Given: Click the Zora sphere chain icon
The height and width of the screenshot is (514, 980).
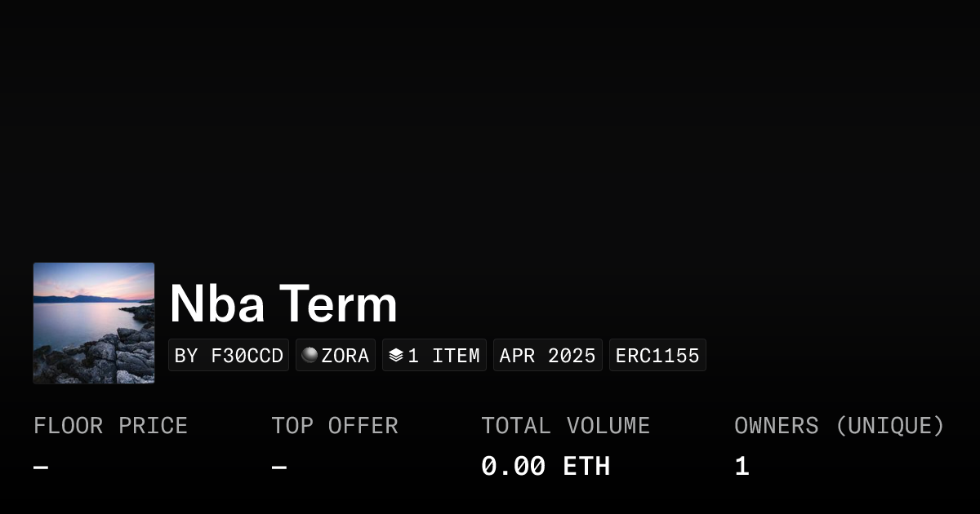Looking at the screenshot, I should (310, 355).
